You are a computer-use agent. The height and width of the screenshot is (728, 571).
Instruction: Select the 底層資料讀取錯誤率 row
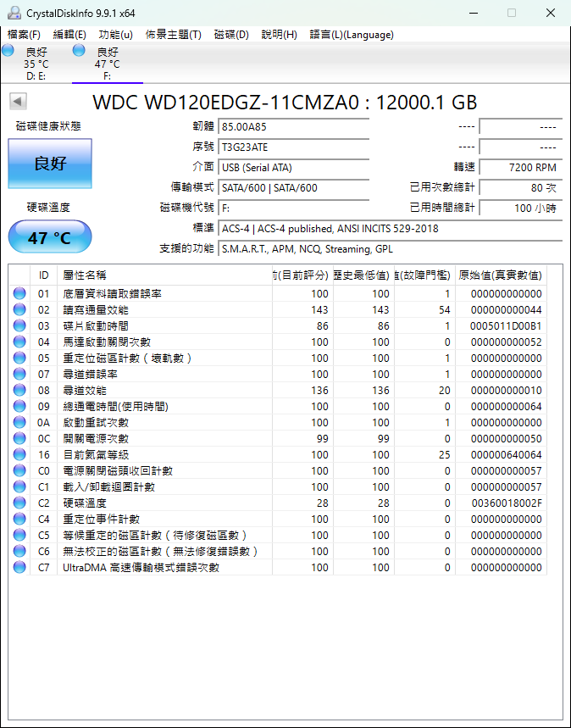point(278,293)
